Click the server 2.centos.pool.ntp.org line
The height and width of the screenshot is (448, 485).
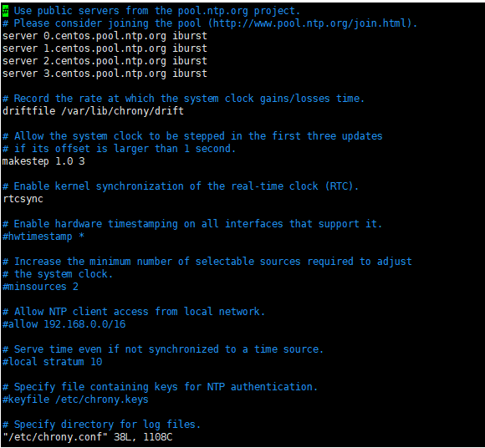105,61
